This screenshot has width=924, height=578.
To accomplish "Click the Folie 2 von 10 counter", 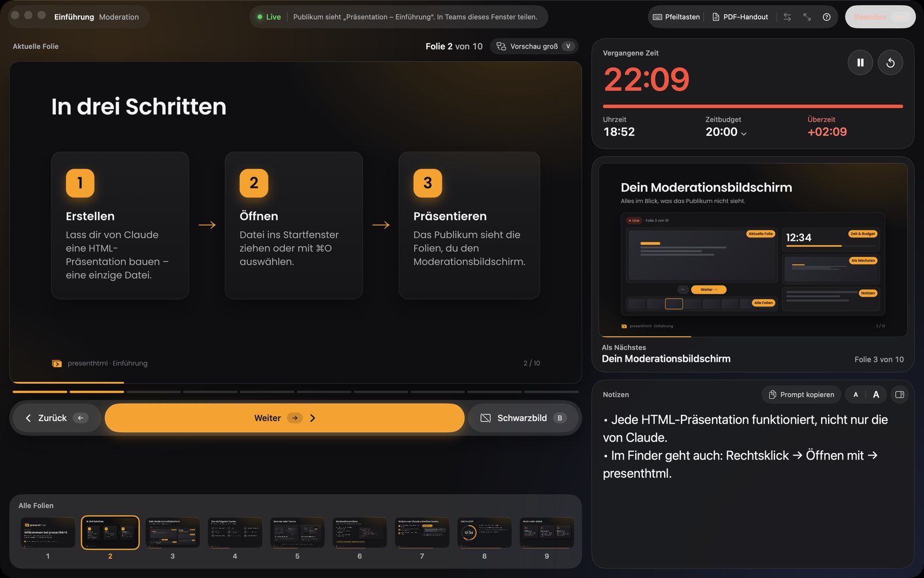I will (x=454, y=46).
